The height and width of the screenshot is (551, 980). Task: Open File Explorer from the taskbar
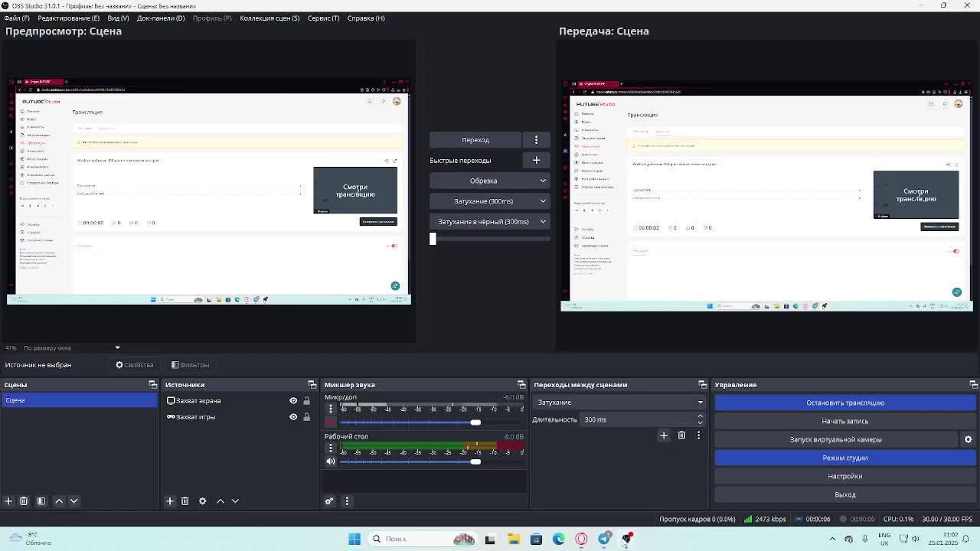[513, 539]
